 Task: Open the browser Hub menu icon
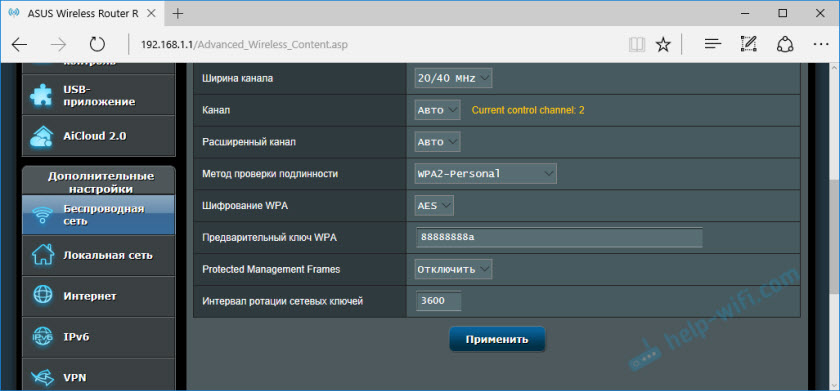[713, 44]
